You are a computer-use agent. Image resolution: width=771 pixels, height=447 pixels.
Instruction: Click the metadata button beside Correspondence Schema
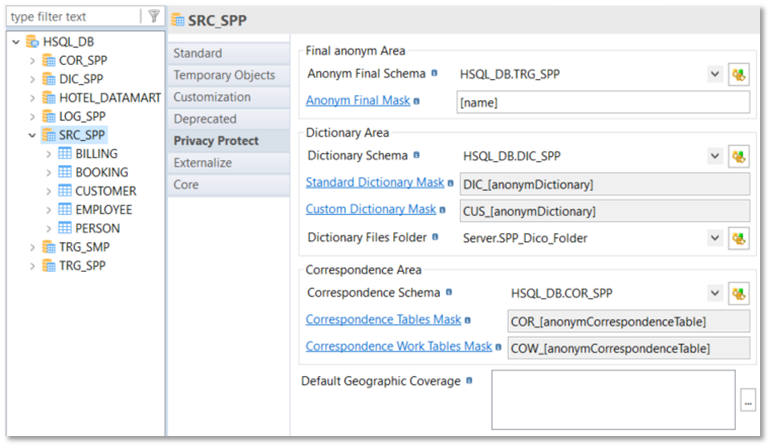(739, 294)
